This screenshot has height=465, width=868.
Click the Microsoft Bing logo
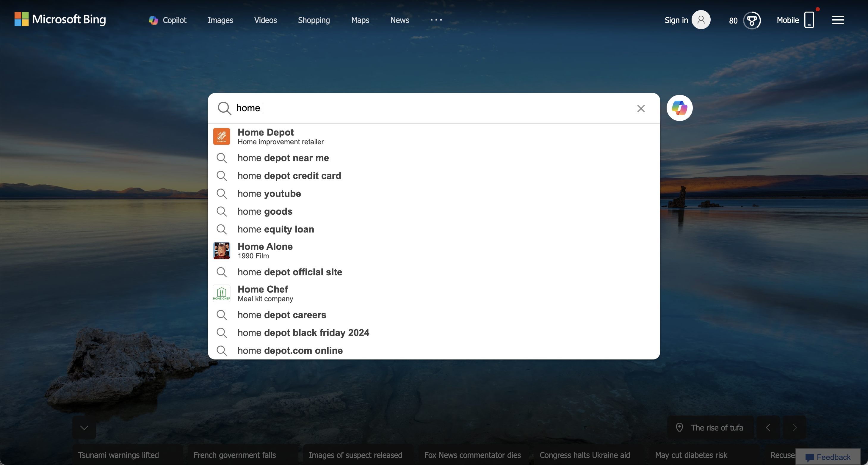tap(60, 19)
